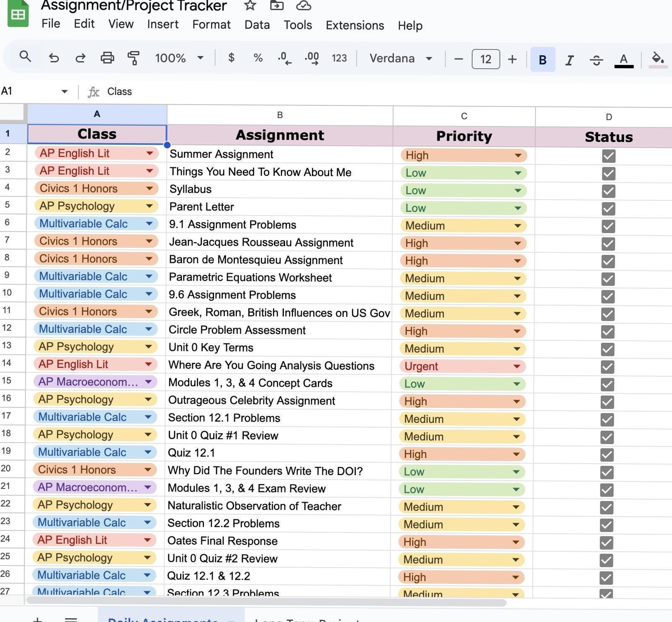The image size is (672, 622).
Task: Open search within the spreadsheet
Action: click(26, 57)
